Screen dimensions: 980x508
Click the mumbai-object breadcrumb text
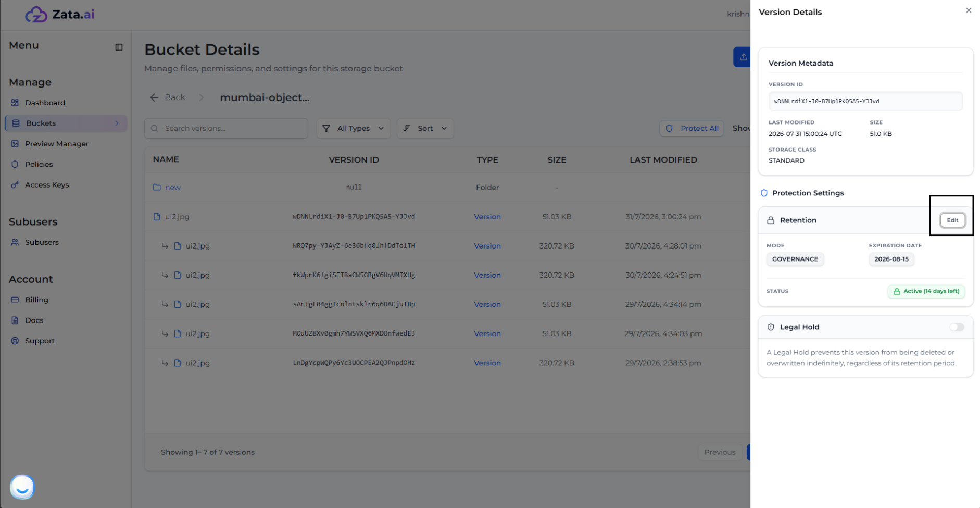coord(265,97)
